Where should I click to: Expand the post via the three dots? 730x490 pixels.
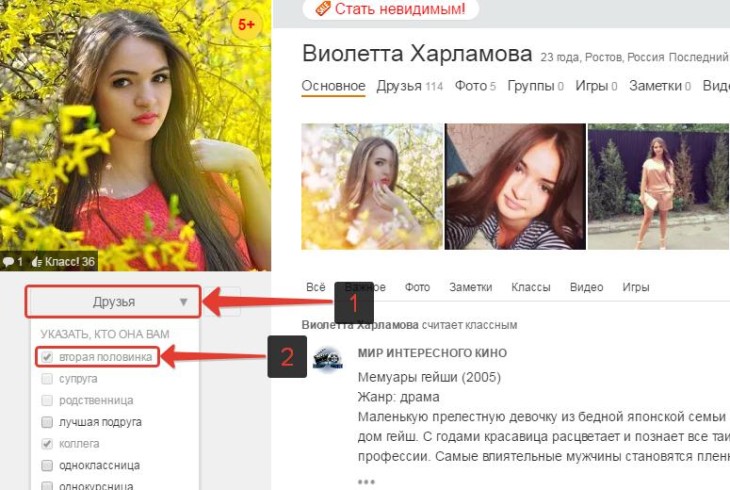366,481
